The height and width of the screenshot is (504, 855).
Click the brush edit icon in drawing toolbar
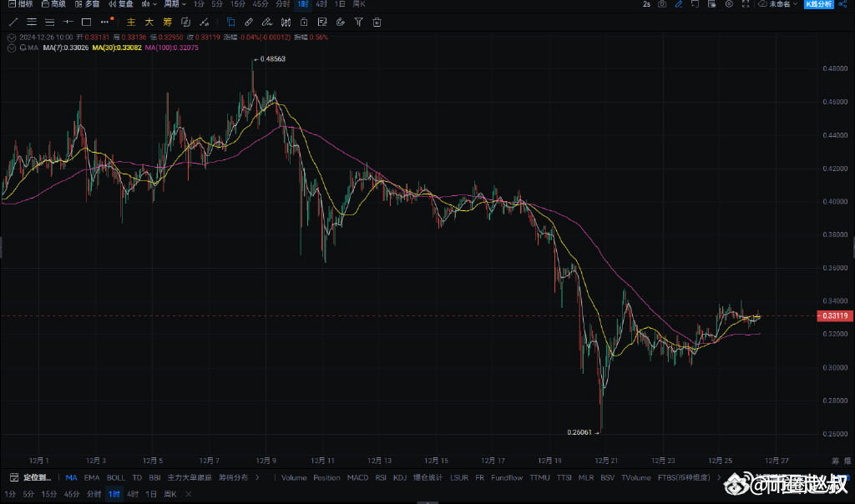(x=267, y=23)
